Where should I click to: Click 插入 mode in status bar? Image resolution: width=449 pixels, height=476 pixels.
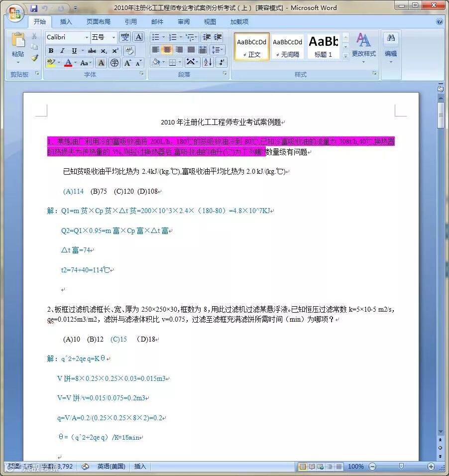pyautogui.click(x=140, y=466)
